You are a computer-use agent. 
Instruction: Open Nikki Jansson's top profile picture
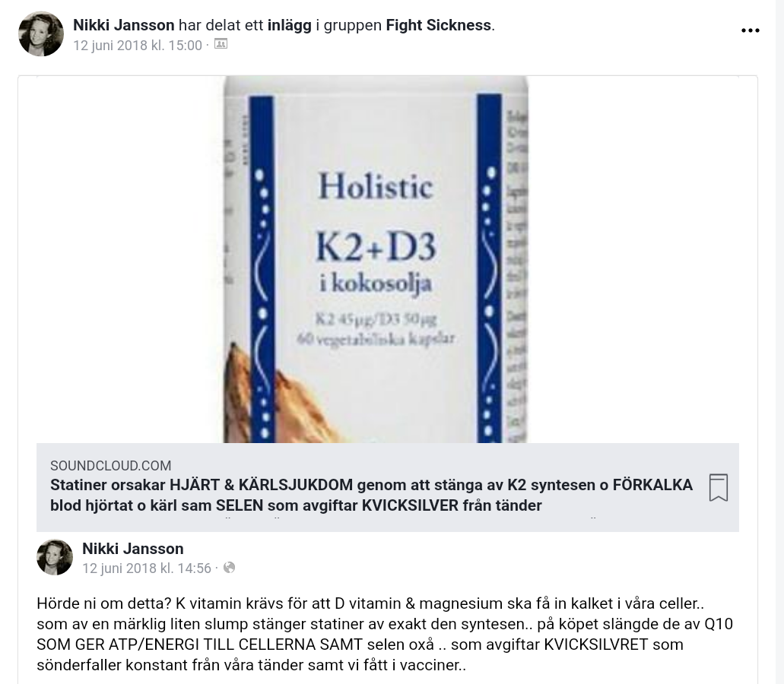pyautogui.click(x=41, y=34)
